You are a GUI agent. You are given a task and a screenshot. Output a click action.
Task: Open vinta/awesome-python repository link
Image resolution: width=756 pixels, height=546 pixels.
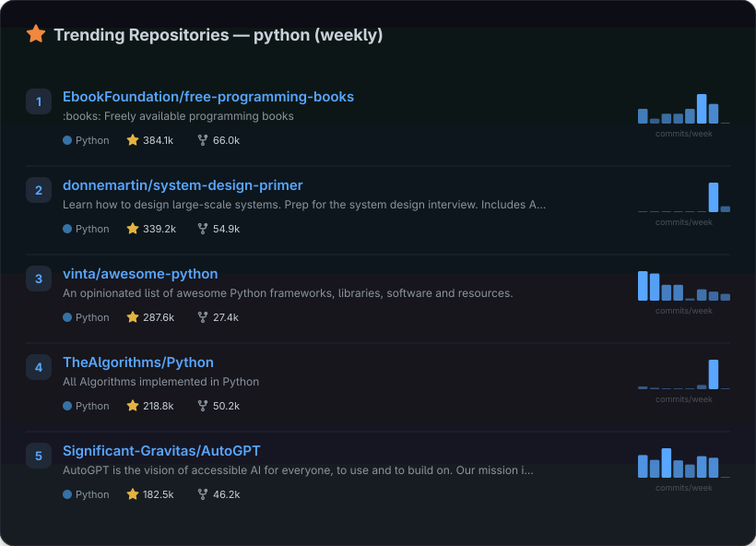pos(140,274)
